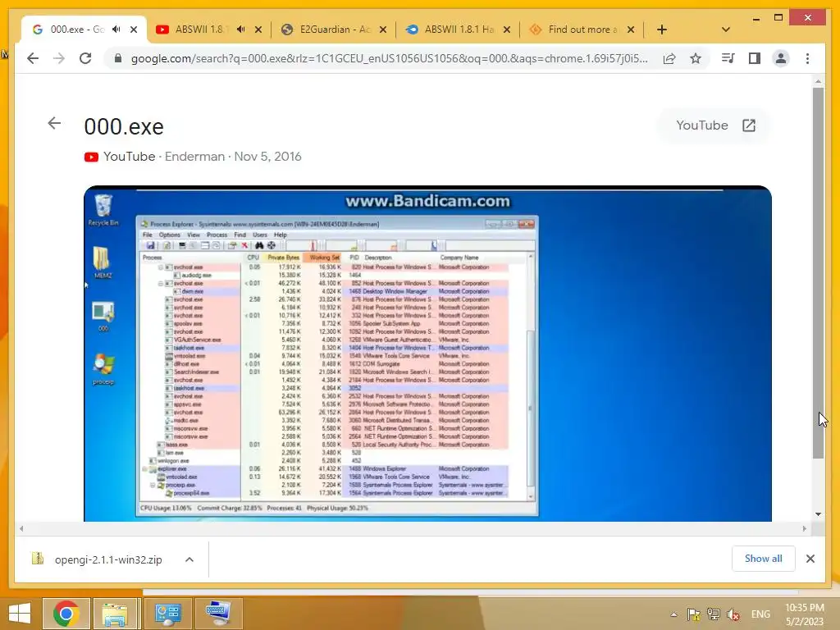840x630 pixels.
Task: Open Chrome three-dot menu
Action: (807, 58)
